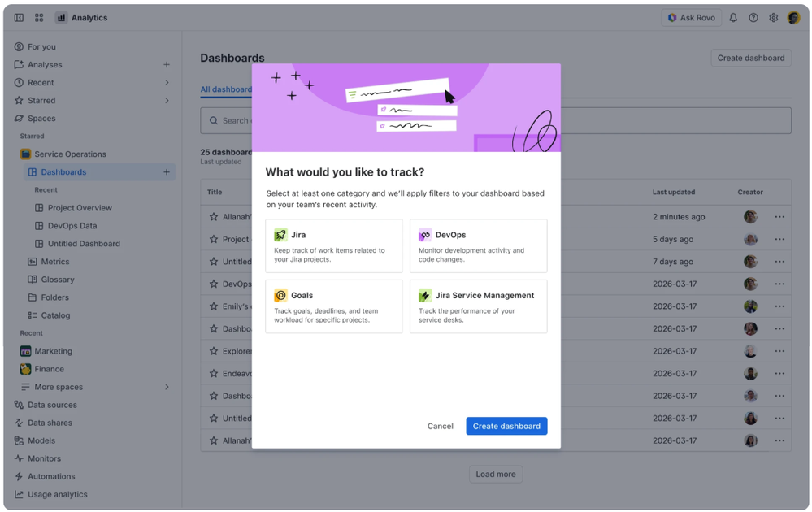Load more dashboards
The width and height of the screenshot is (812, 512).
496,474
